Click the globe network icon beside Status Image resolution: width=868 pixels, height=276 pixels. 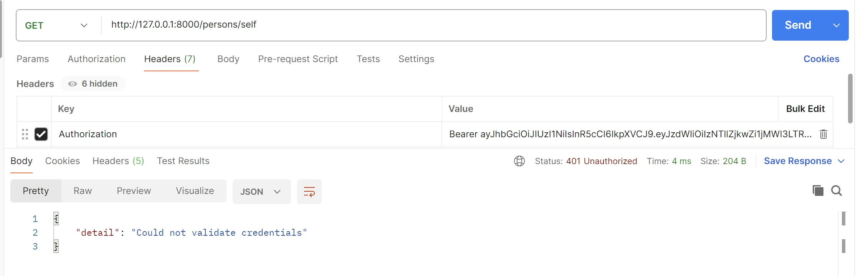(519, 161)
